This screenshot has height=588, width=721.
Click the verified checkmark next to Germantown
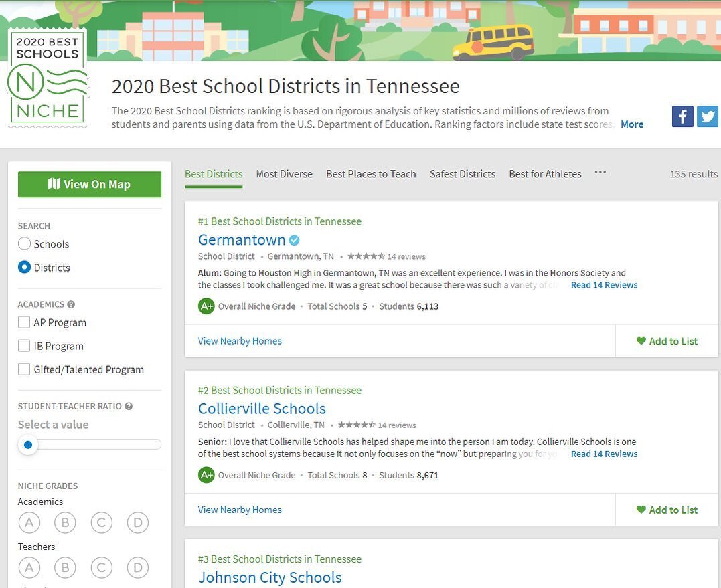[295, 240]
